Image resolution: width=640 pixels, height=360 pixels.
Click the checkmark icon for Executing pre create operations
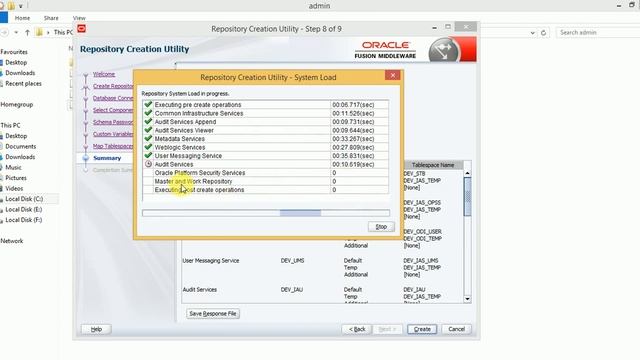coord(148,104)
